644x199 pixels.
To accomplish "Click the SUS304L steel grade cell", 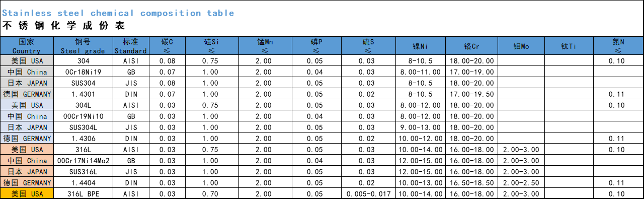I will 83,127.
